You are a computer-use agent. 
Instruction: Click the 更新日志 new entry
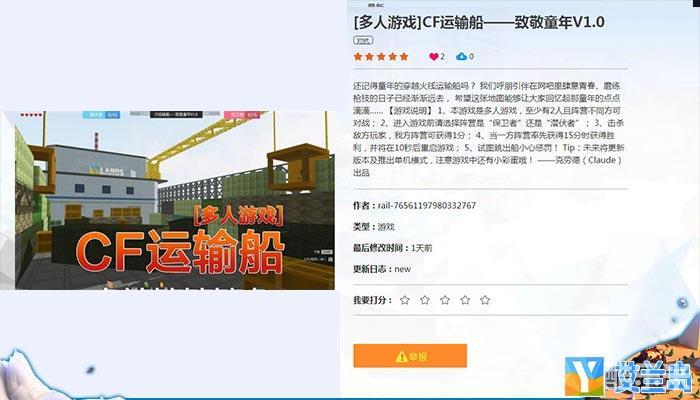click(x=403, y=269)
